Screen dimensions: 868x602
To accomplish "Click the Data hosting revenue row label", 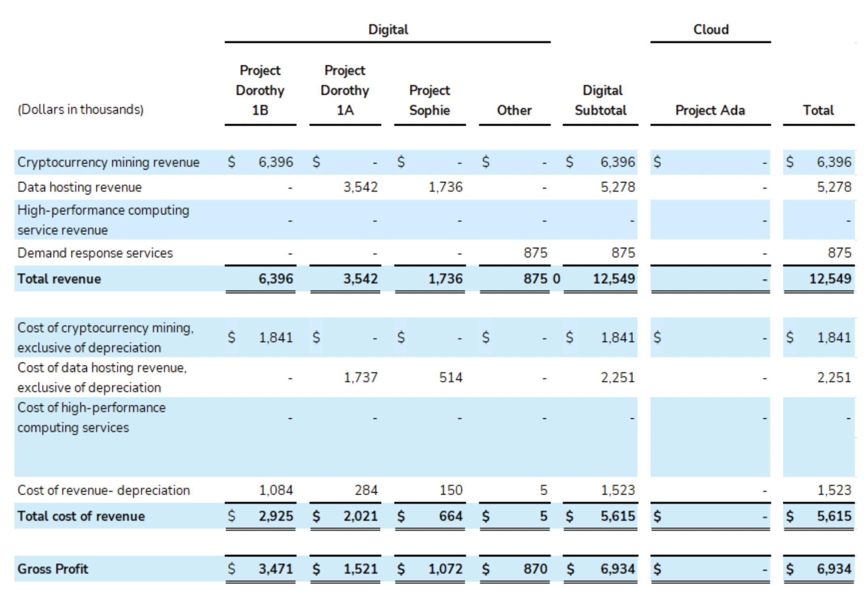I will (x=80, y=187).
